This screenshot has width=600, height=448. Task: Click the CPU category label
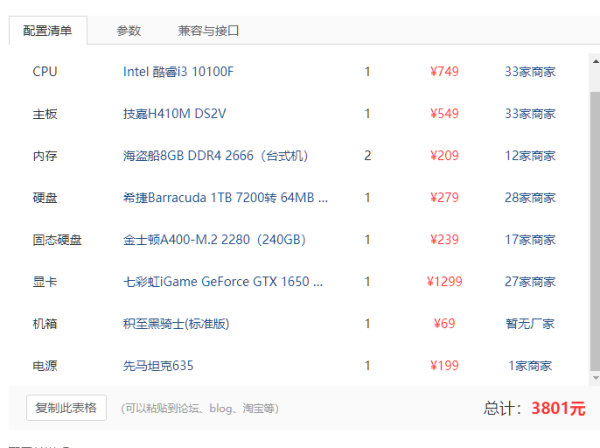(x=45, y=72)
